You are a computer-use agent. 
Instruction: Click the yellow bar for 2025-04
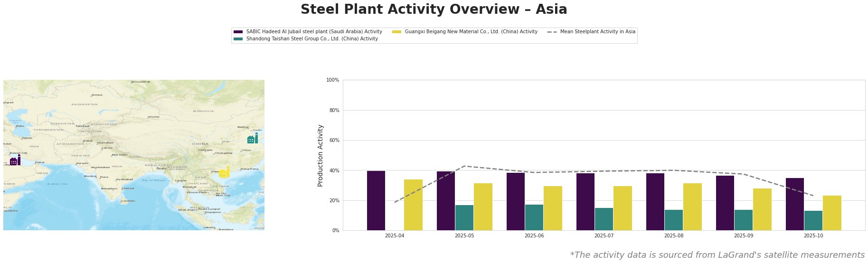point(413,205)
